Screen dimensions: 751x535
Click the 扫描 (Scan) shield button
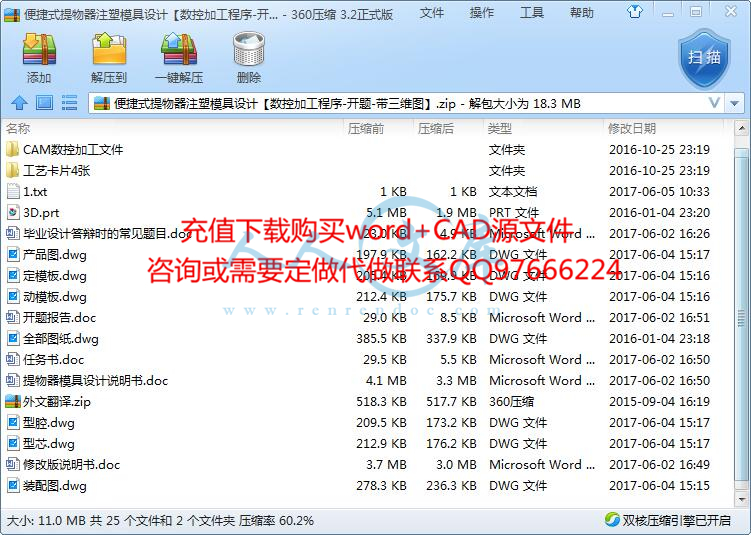[x=704, y=58]
